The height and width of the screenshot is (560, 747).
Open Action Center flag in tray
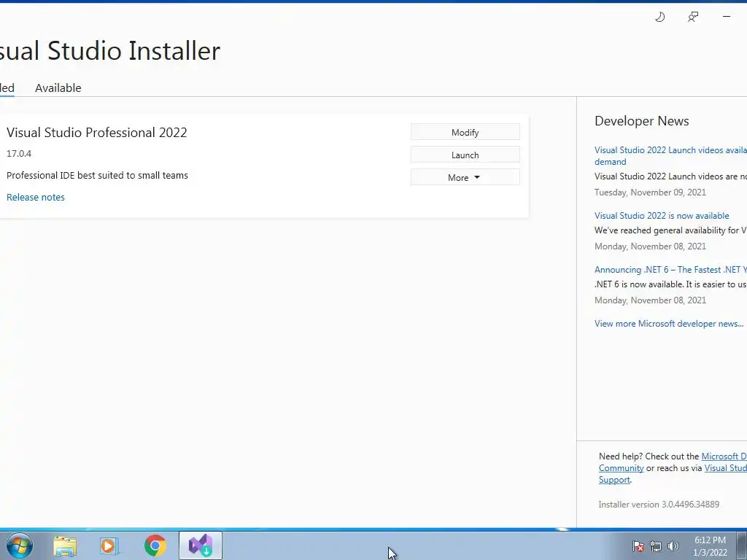tap(638, 546)
